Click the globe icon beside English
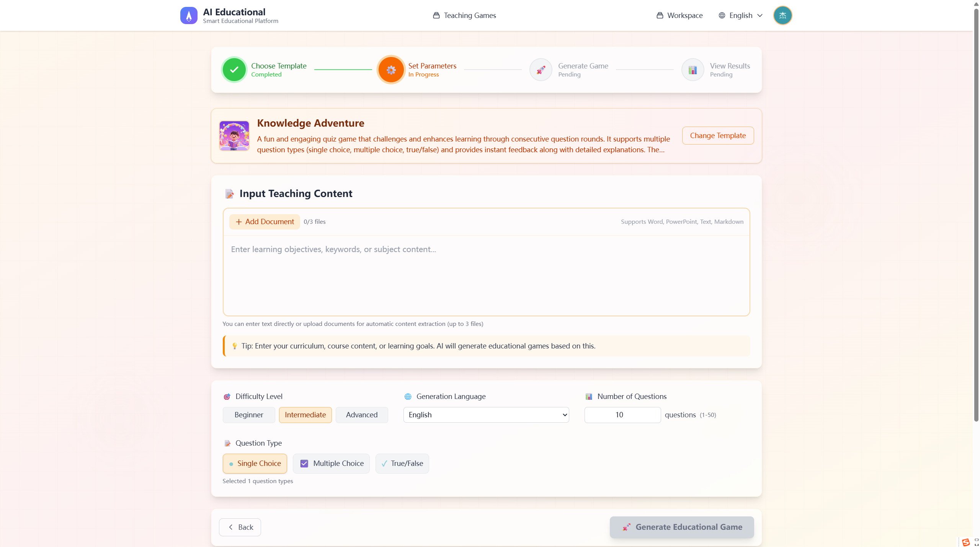Viewport: 980px width, 547px height. point(721,15)
